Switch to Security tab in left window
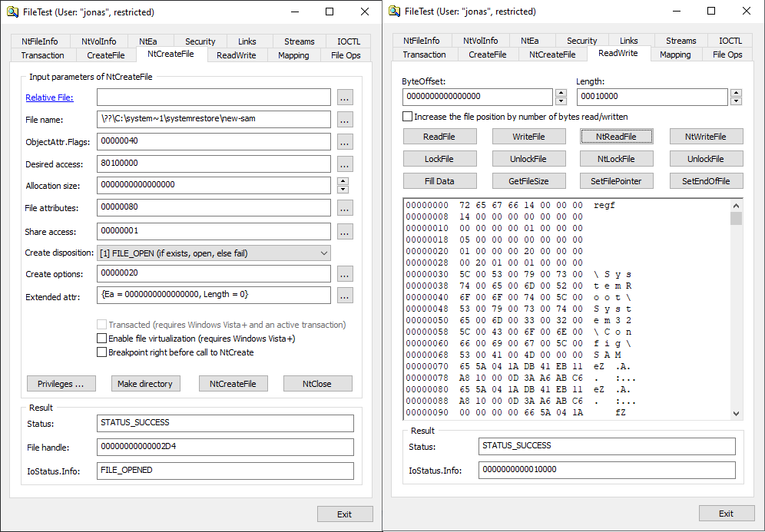Viewport: 765px width, 532px height. point(200,41)
